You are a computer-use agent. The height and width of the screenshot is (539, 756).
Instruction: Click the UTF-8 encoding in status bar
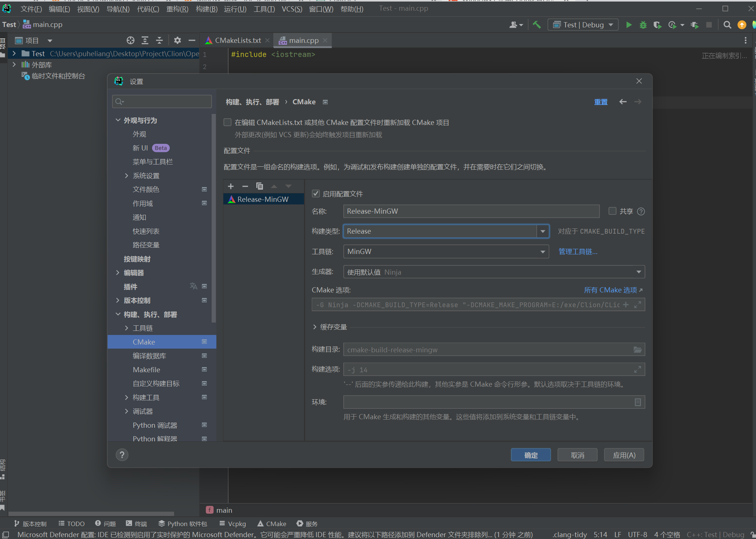637,535
